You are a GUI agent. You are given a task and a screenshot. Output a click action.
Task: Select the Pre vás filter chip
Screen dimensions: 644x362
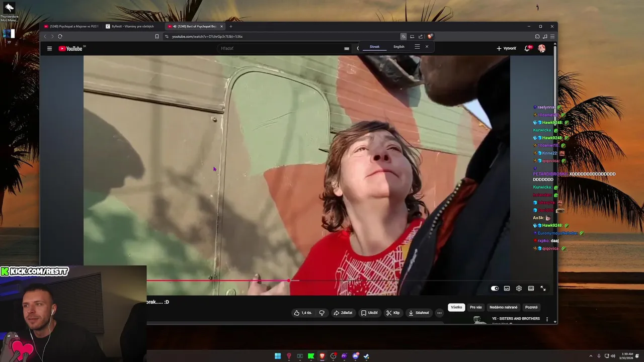pos(476,307)
